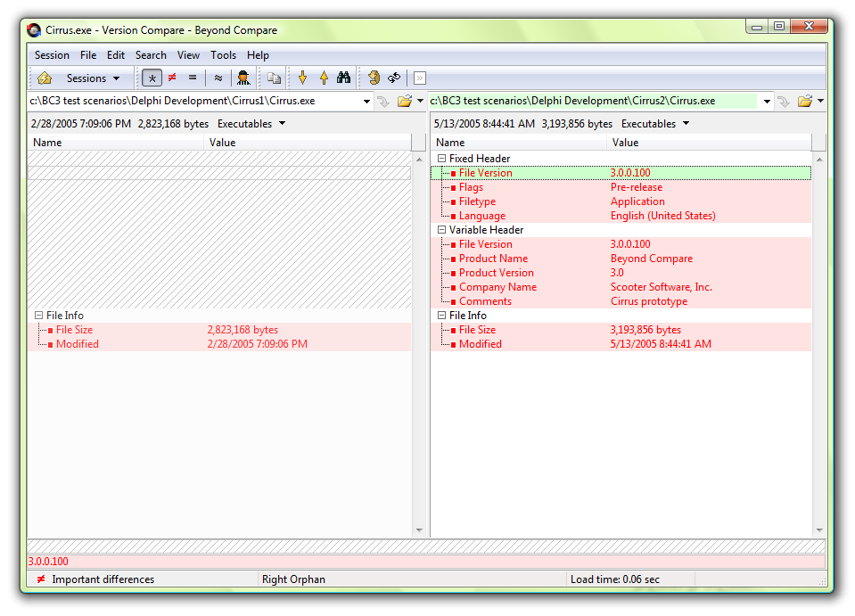Collapse left pane File Info group
This screenshot has width=855, height=616.
pyautogui.click(x=38, y=315)
